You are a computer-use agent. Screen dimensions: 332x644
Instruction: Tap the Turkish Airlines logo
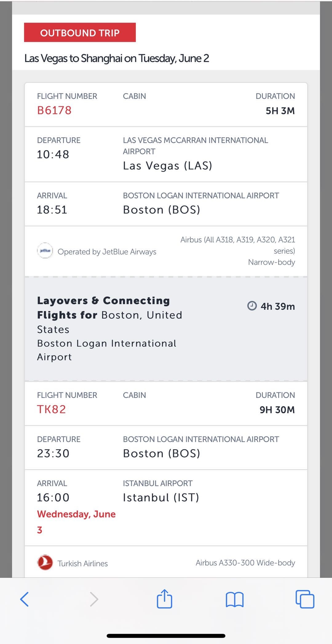tap(45, 563)
